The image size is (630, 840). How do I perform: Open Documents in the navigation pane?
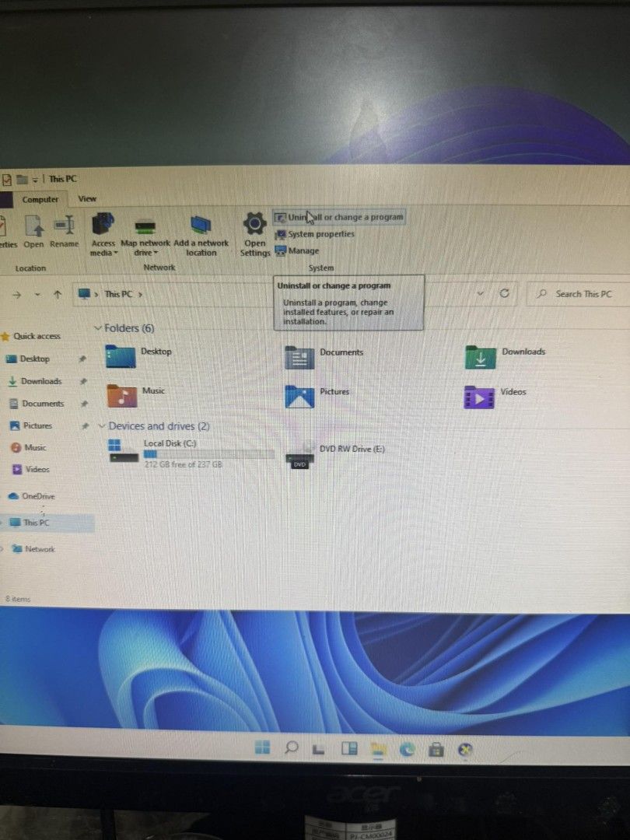click(42, 404)
